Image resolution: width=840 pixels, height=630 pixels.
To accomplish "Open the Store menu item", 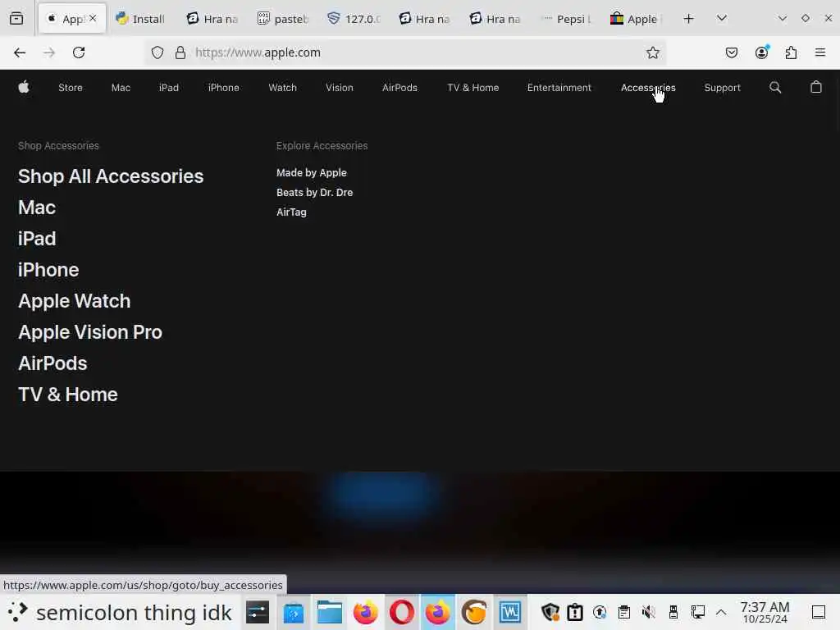I will (x=71, y=87).
